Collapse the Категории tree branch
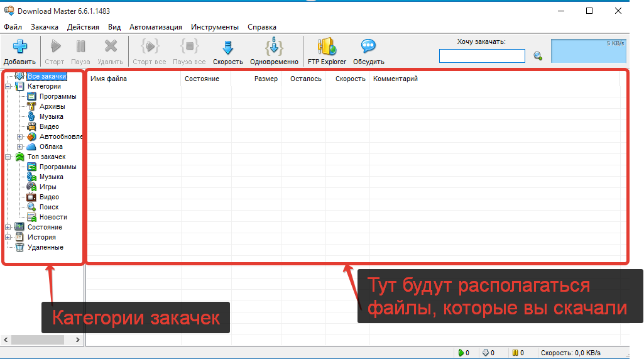The image size is (644, 359). click(x=8, y=86)
